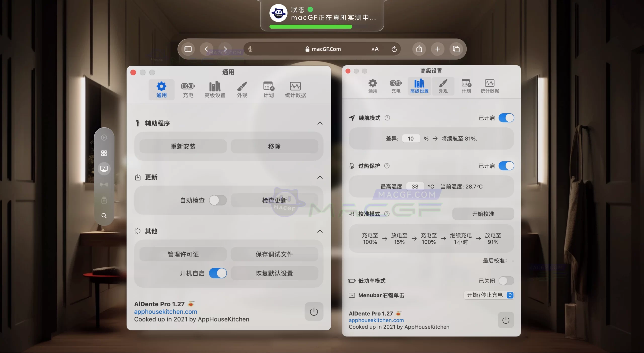Viewport: 644px width, 353px height.
Task: Open the Statistics tab in Advanced Settings window
Action: (x=489, y=86)
